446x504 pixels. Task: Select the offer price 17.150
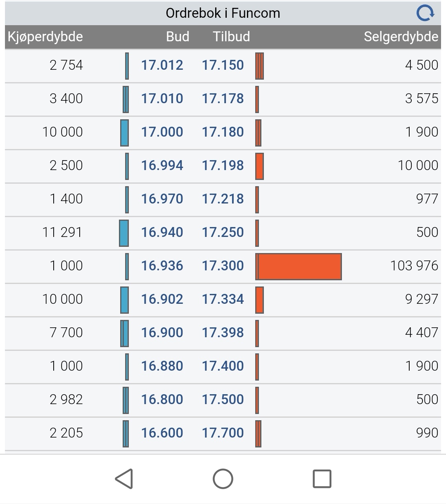[x=223, y=65]
